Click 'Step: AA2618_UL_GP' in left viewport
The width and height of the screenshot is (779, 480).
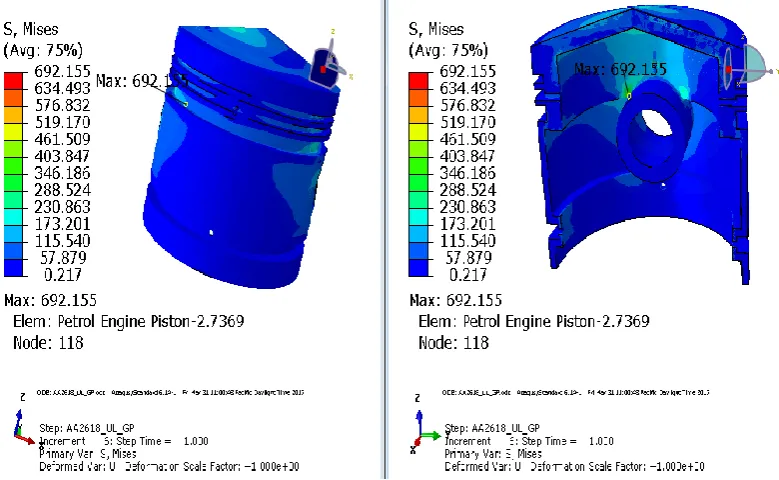[87, 428]
